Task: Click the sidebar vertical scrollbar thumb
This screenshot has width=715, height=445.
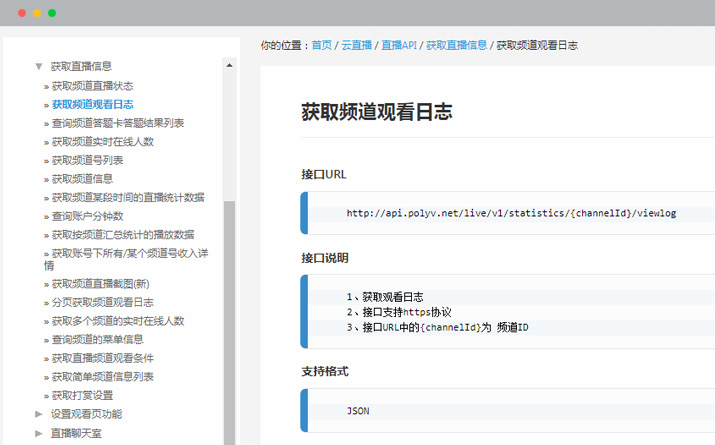Action: pyautogui.click(x=229, y=320)
